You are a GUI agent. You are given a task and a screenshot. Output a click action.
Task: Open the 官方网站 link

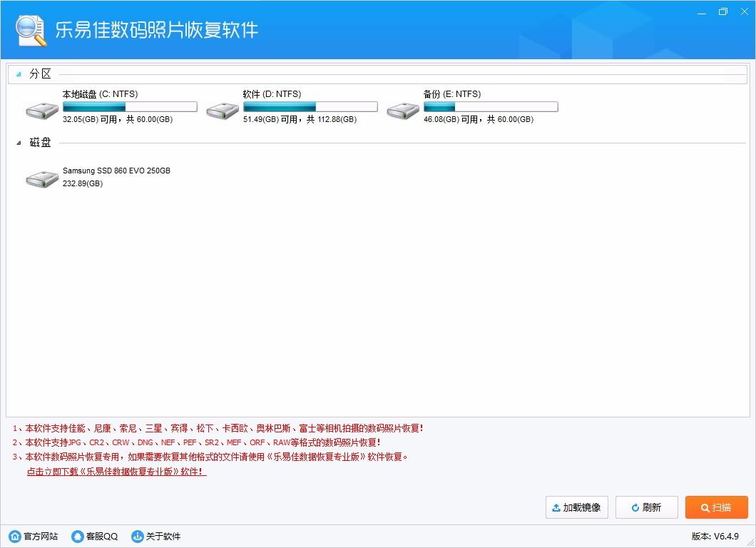(41, 536)
